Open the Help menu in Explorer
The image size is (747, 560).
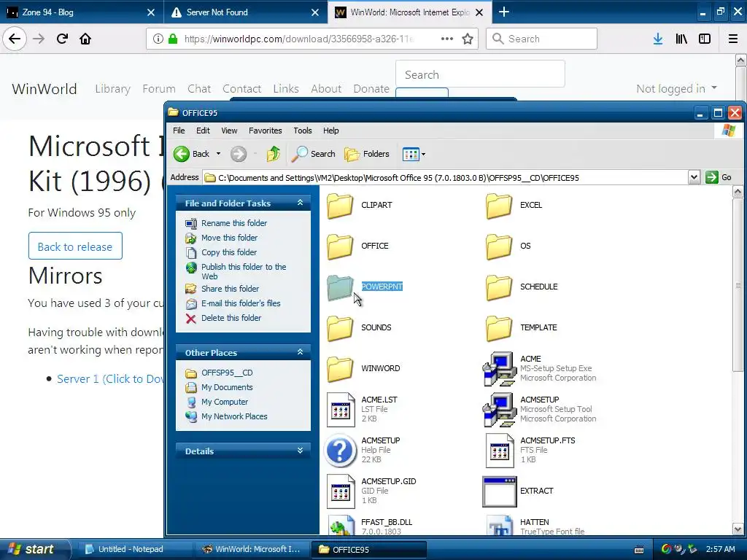click(331, 131)
